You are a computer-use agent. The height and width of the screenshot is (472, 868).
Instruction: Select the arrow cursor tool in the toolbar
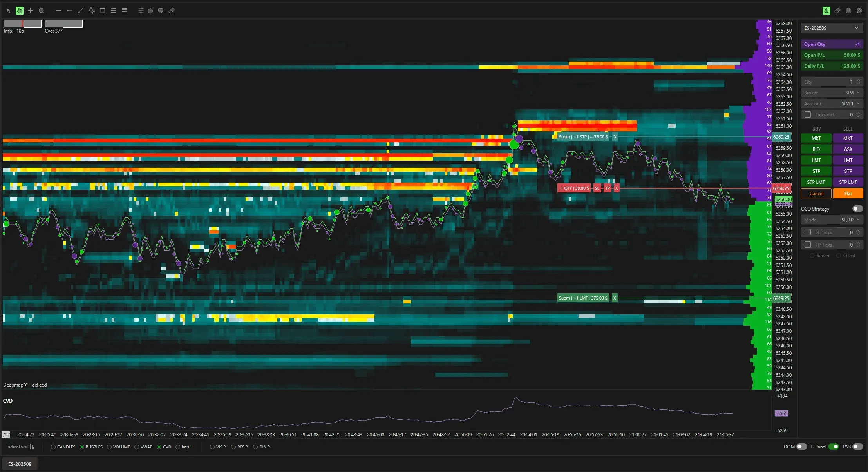9,11
